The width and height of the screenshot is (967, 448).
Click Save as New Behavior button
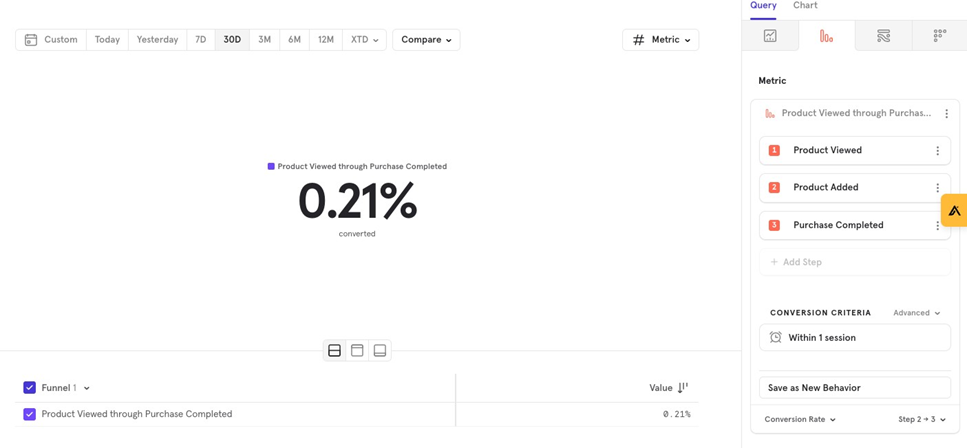coord(854,388)
